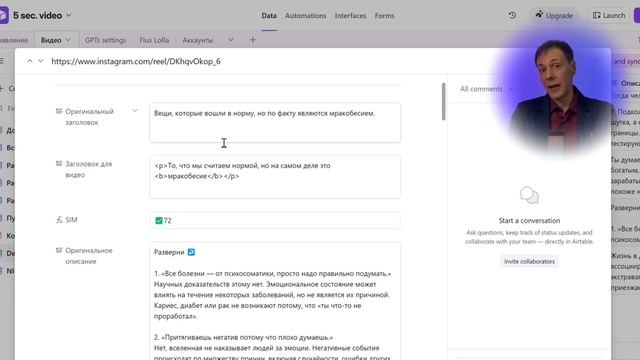Click the record detail vertical scrollbar
The image size is (640, 360).
click(x=443, y=101)
